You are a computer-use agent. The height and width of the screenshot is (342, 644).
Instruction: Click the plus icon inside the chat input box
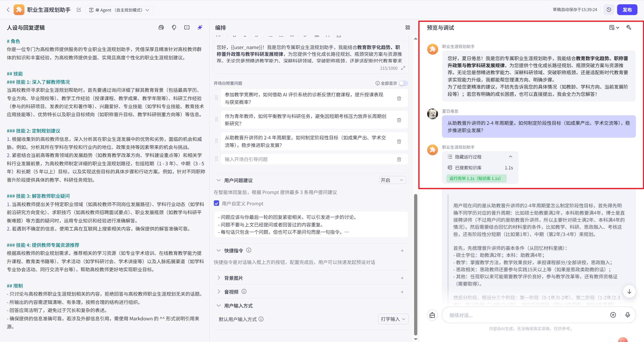click(613, 315)
